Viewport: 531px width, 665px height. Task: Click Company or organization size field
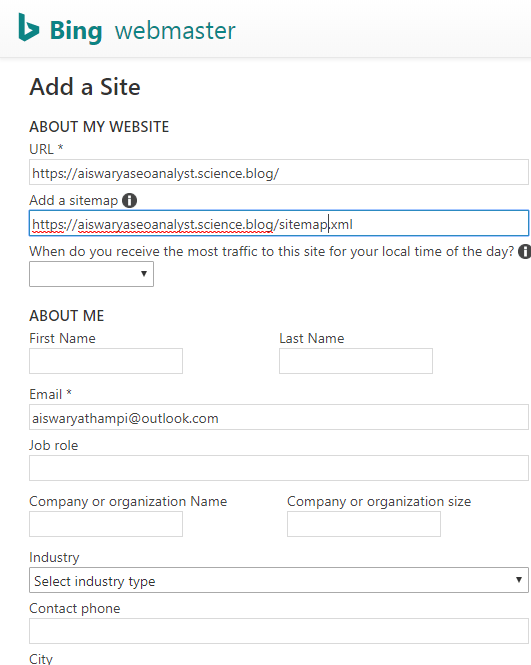[x=364, y=524]
